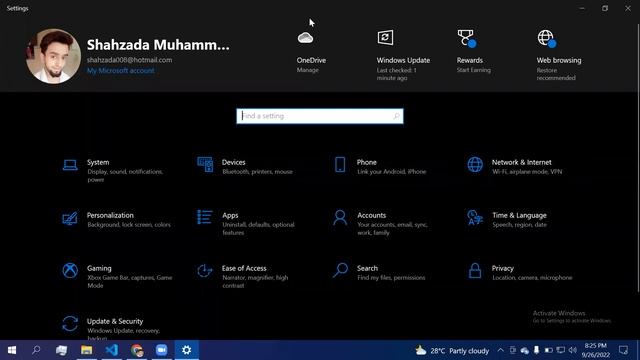Click the Ease of Access heading
This screenshot has width=640, height=360.
[244, 268]
